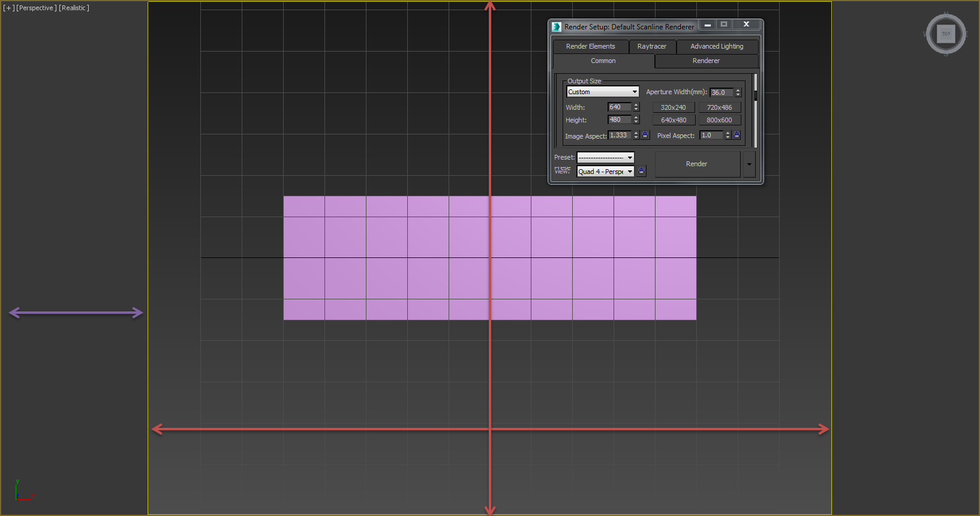
Task: Minimize the Render Setup dialog
Action: pyautogui.click(x=708, y=25)
